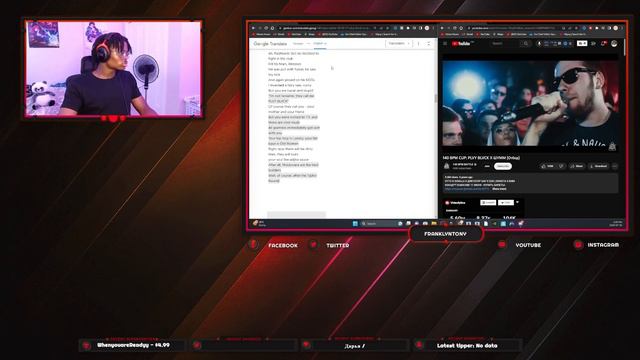
Task: Open the Windows Start menu
Action: coord(355,223)
